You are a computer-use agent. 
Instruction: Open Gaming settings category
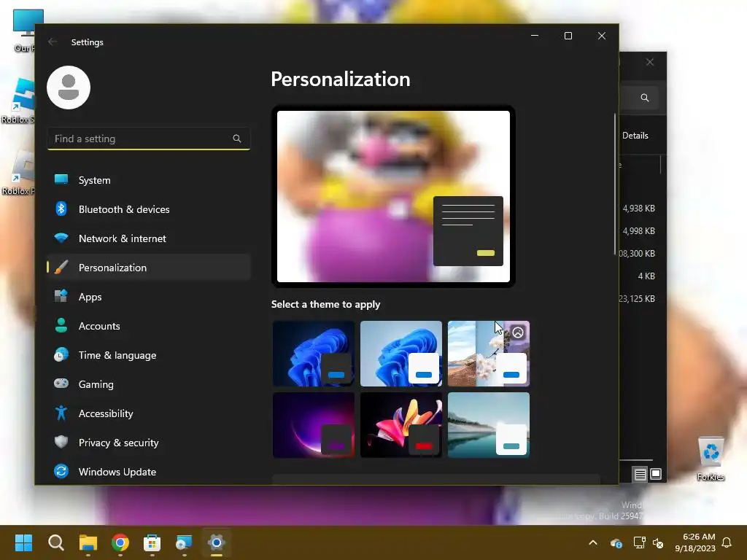click(x=149, y=384)
